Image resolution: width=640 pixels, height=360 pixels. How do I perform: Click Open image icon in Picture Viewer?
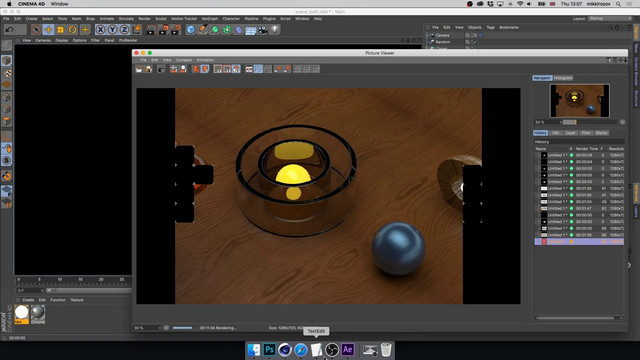coord(139,69)
